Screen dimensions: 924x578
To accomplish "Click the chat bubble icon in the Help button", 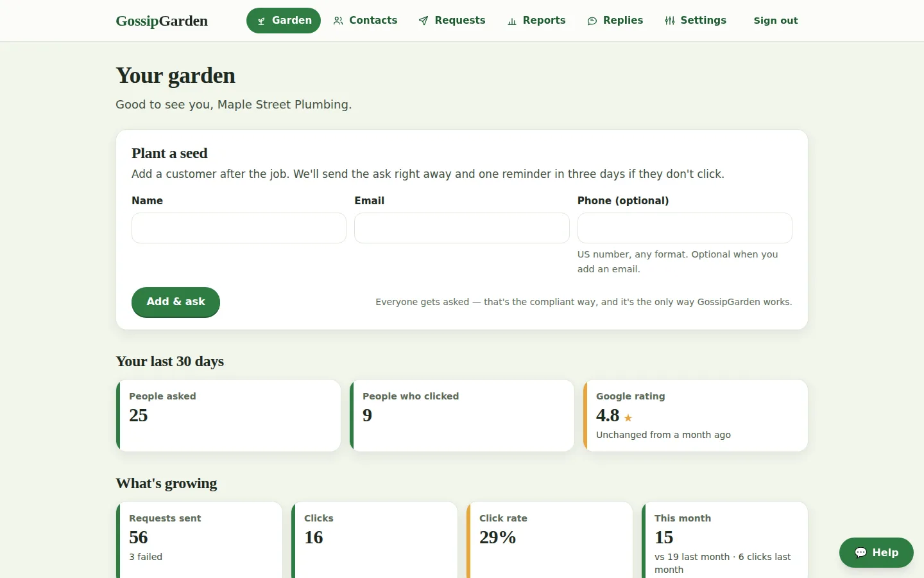I will 861,553.
